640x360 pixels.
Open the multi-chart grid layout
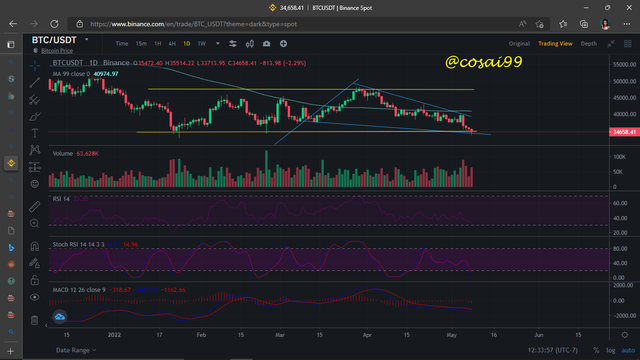pos(628,44)
